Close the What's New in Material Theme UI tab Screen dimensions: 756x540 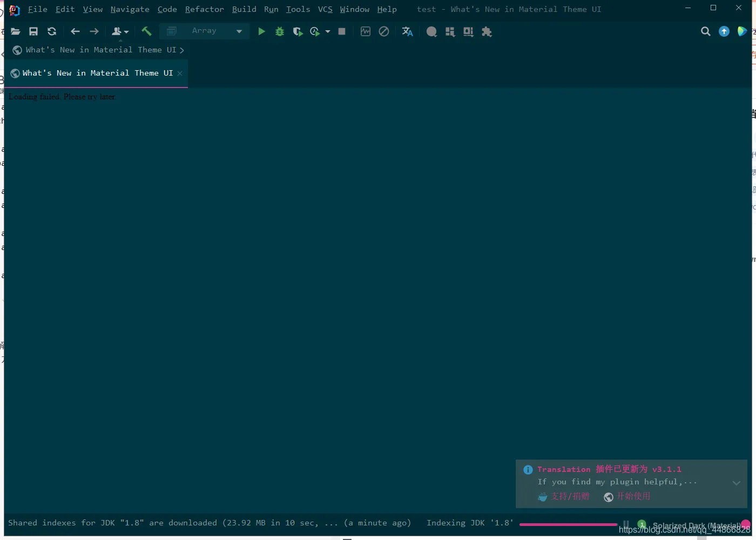[180, 73]
